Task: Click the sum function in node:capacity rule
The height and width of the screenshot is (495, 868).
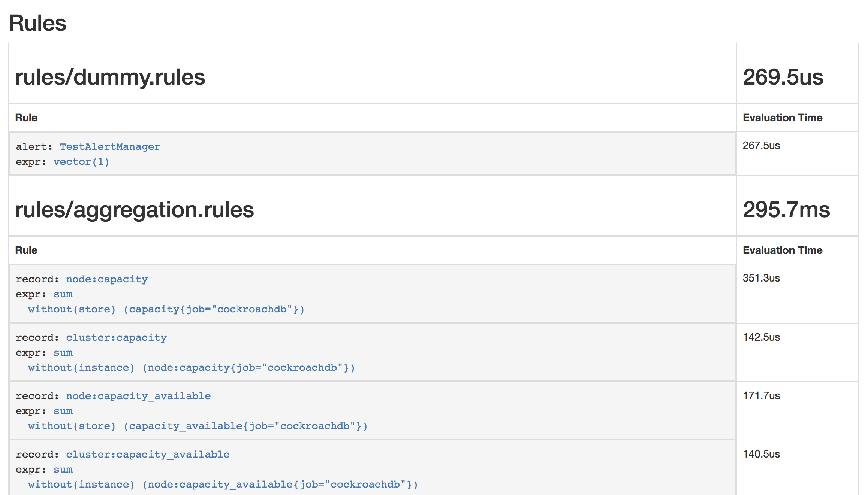Action: [63, 294]
